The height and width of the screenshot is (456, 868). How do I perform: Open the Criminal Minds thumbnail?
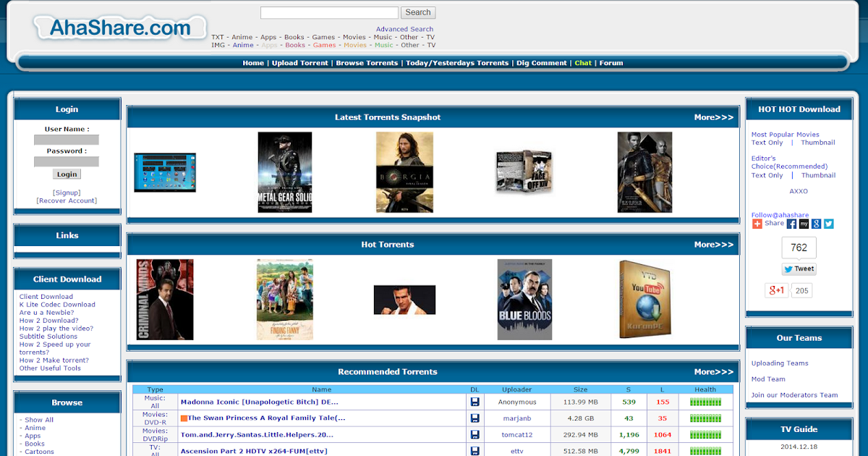pyautogui.click(x=165, y=300)
